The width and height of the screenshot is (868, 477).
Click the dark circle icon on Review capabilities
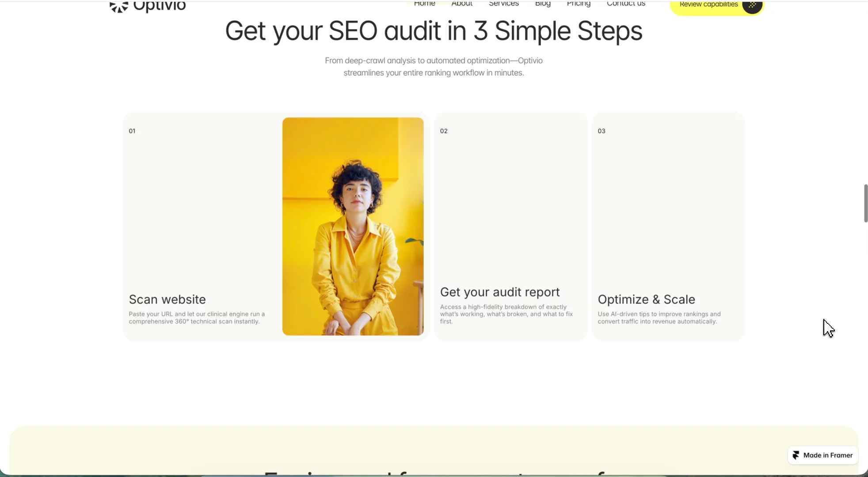click(x=752, y=6)
